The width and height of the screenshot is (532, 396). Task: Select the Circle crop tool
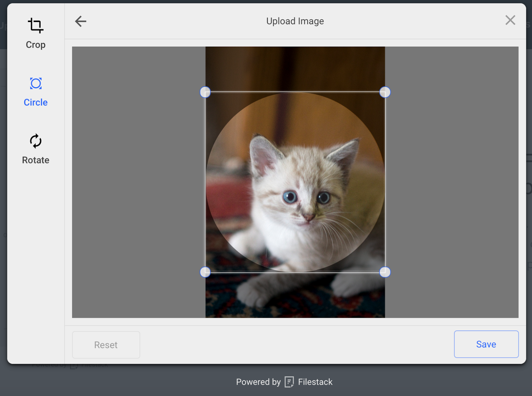(35, 84)
